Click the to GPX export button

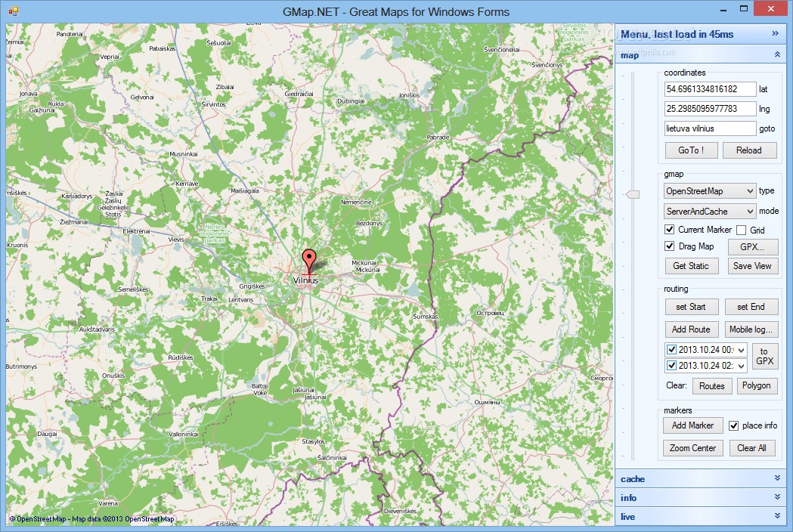765,357
